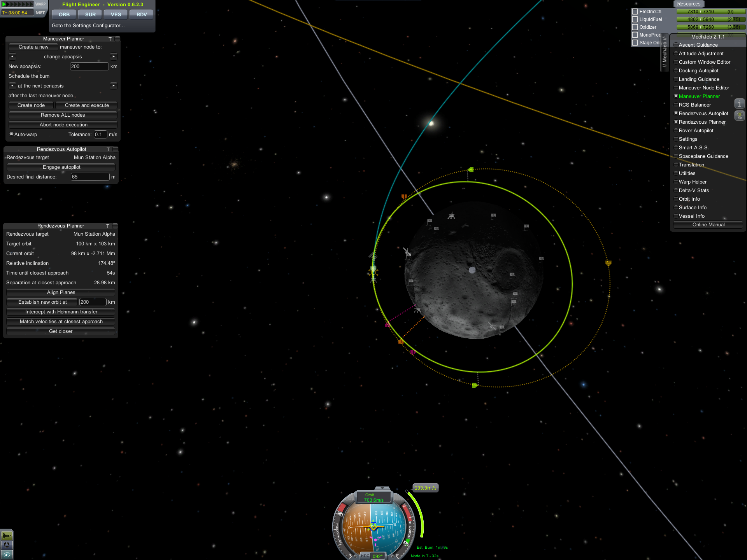Select previous burn schedule option
Image resolution: width=747 pixels, height=560 pixels.
pos(12,86)
